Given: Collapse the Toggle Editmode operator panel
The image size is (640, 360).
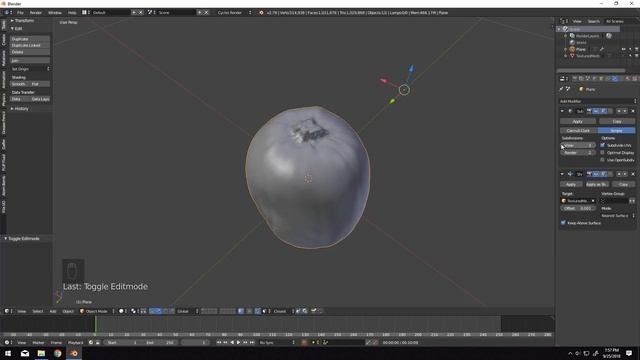Looking at the screenshot, I should pos(22,238).
